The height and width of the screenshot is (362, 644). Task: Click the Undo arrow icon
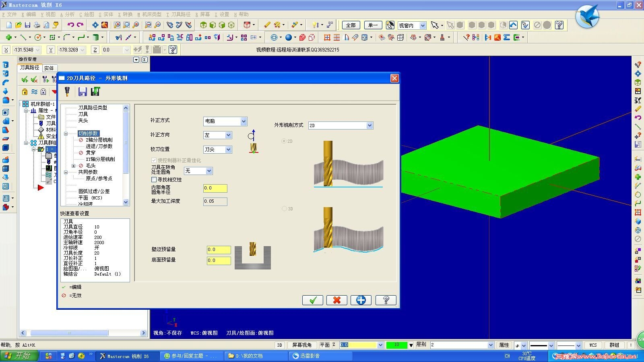[71, 25]
